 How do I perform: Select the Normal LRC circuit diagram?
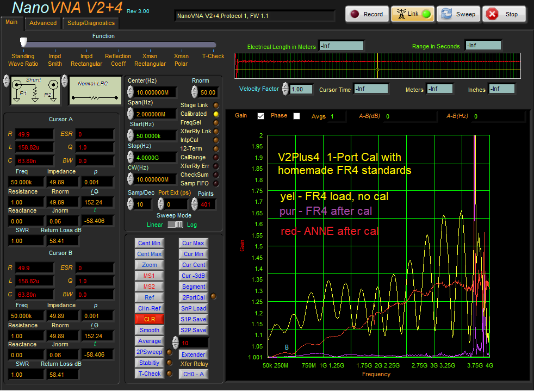[95, 90]
